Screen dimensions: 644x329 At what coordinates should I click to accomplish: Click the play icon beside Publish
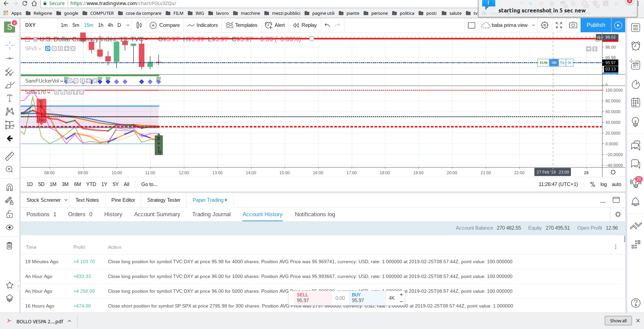click(618, 25)
